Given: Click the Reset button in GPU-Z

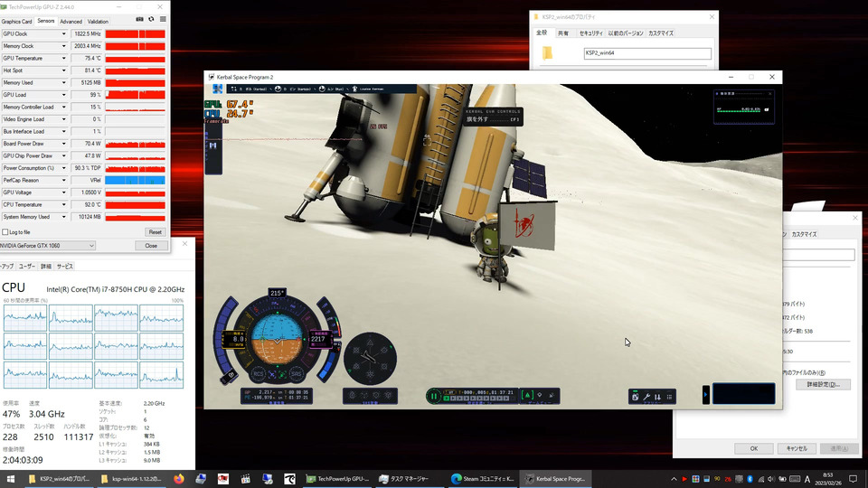Looking at the screenshot, I should [x=155, y=232].
